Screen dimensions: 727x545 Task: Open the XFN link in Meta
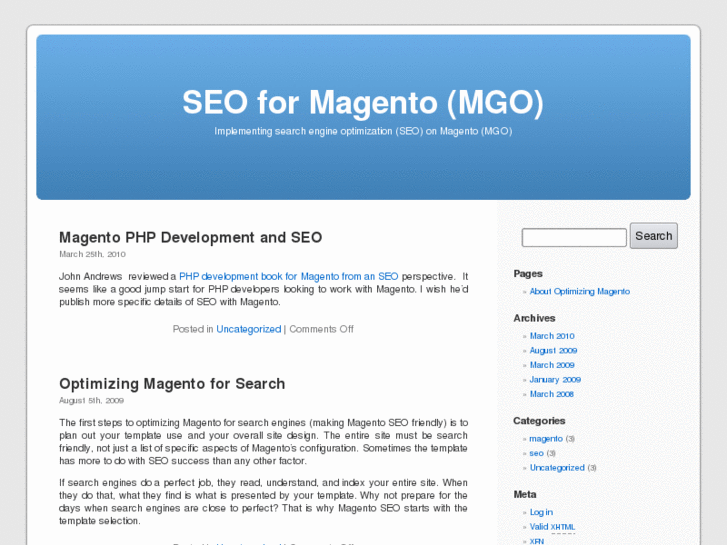536,541
